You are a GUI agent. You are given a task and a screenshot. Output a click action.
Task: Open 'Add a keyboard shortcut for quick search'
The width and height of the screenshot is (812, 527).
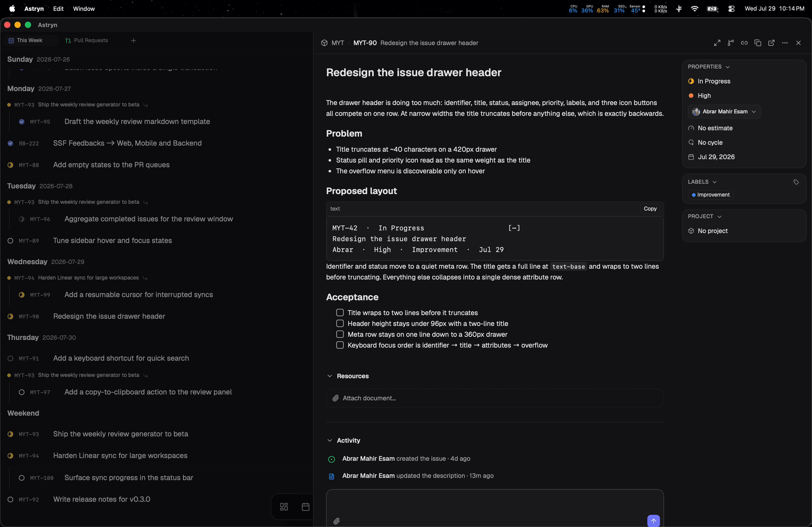(121, 358)
